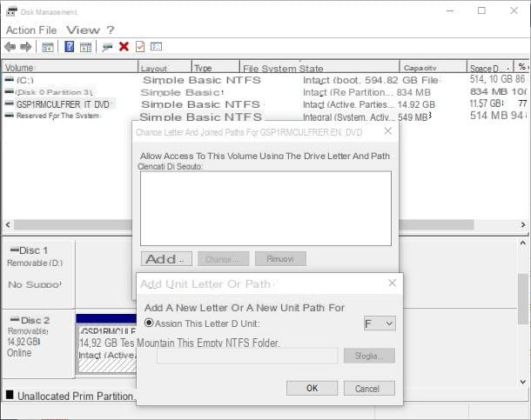
Task: Click Cancel in Add Unit Letter dialog
Action: coord(369,388)
